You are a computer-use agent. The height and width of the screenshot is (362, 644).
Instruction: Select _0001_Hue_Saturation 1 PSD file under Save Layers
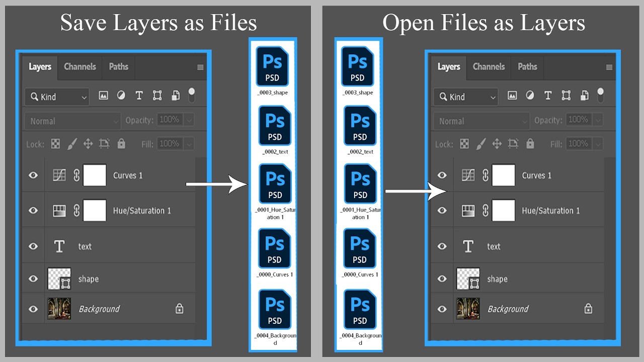[275, 192]
